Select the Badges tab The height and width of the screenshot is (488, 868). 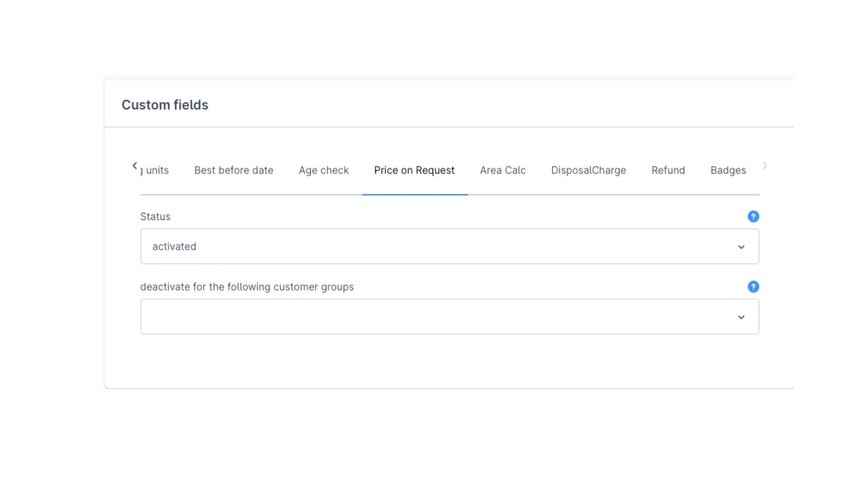coord(728,170)
